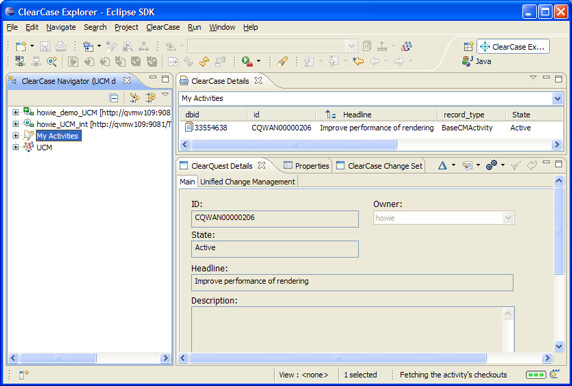Click the fast view icon in the status bar
Image resolution: width=572 pixels, height=386 pixels.
coord(24,374)
